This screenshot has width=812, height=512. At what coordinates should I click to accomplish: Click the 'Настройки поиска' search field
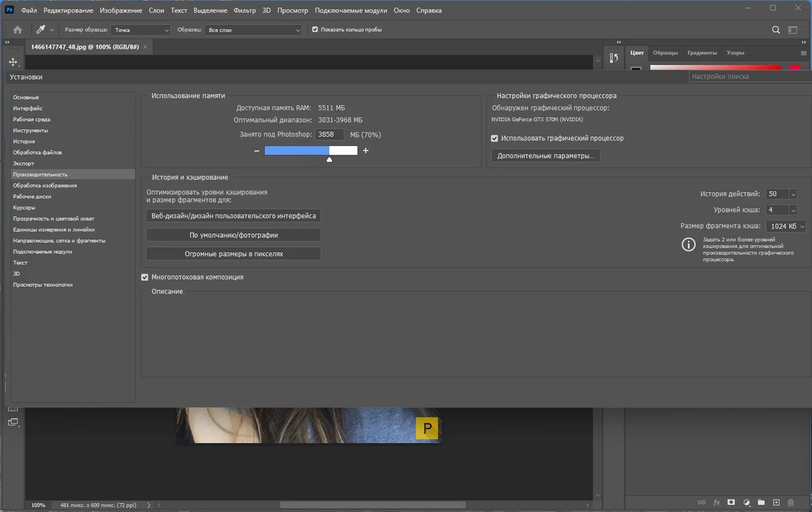(750, 76)
